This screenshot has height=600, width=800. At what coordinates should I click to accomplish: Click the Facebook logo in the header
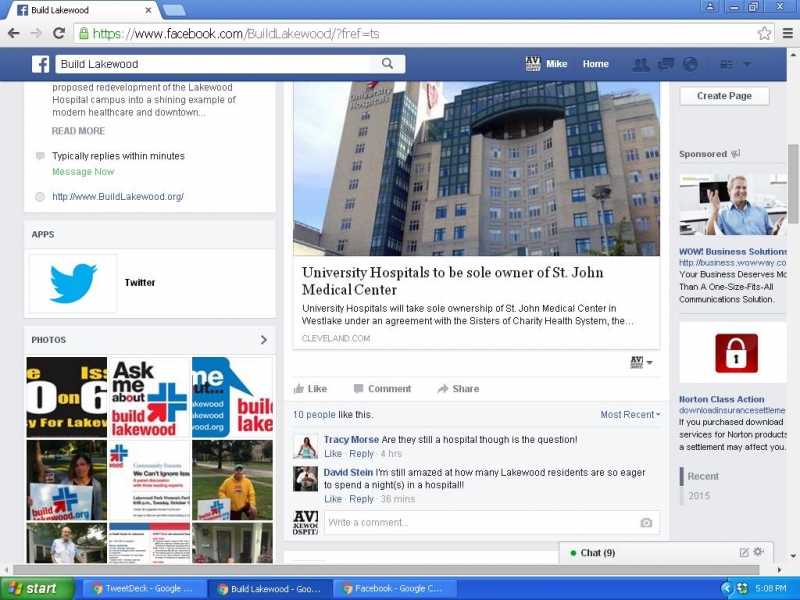pyautogui.click(x=41, y=64)
